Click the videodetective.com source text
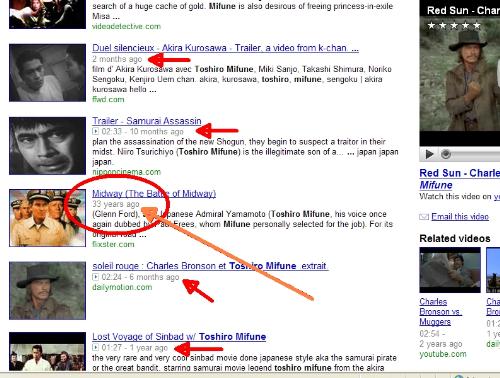Screen dimensions: 500x378 (x=126, y=26)
